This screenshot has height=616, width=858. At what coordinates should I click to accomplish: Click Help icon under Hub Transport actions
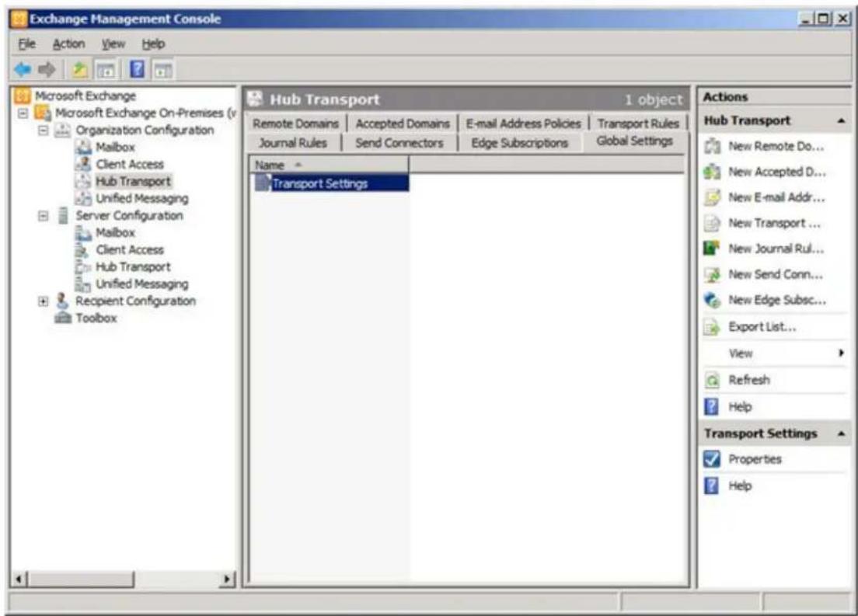pos(711,407)
